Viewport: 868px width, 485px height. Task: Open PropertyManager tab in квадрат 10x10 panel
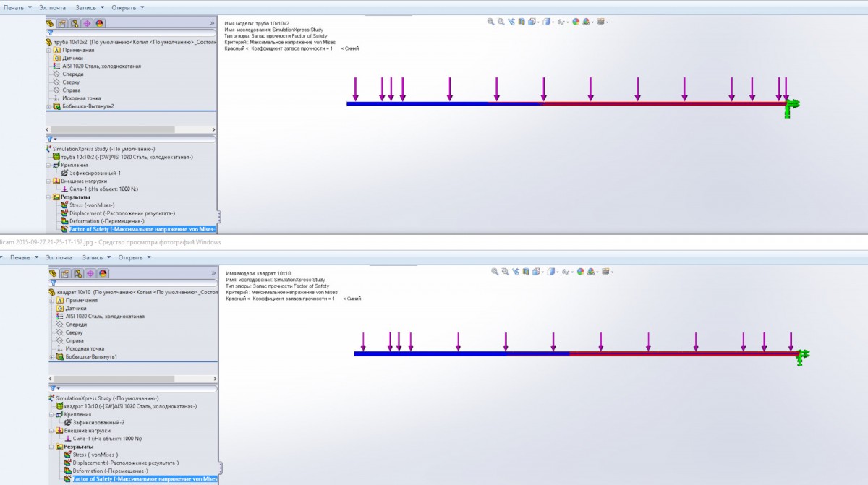(65, 273)
